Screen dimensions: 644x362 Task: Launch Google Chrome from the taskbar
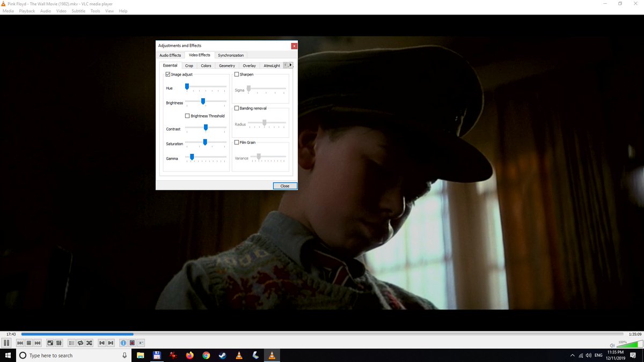[x=206, y=355]
